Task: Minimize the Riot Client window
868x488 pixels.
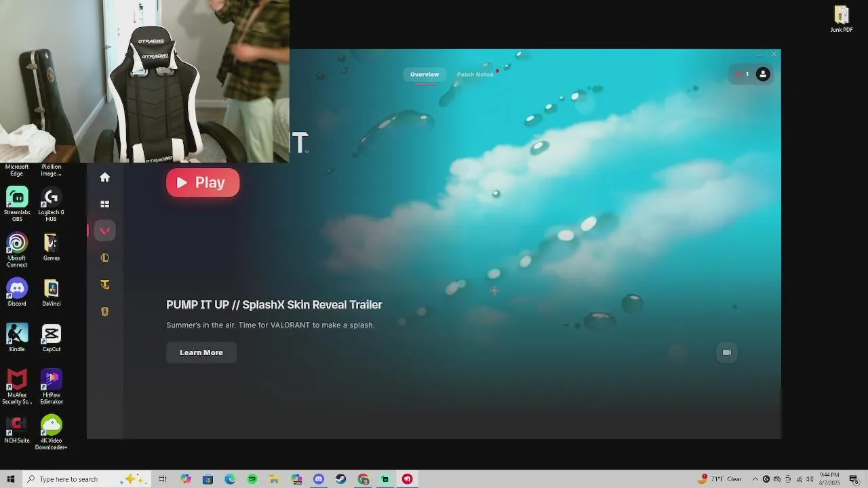Action: (x=759, y=54)
